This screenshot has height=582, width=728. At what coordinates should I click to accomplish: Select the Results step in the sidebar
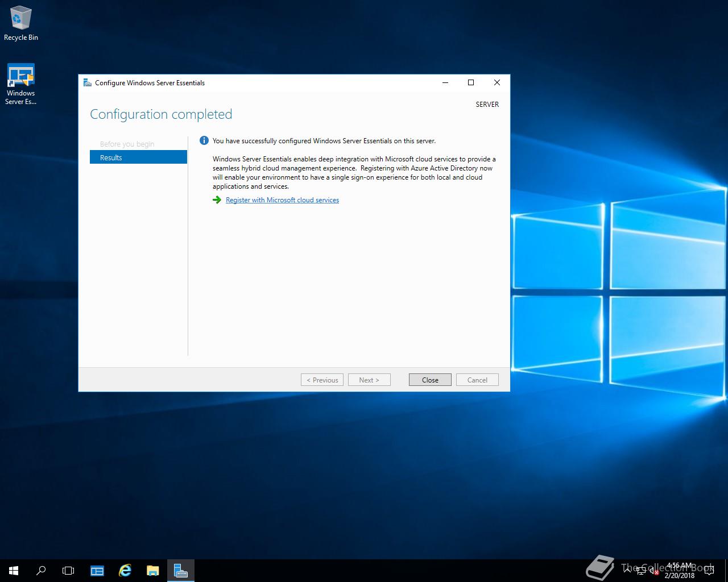pyautogui.click(x=138, y=157)
